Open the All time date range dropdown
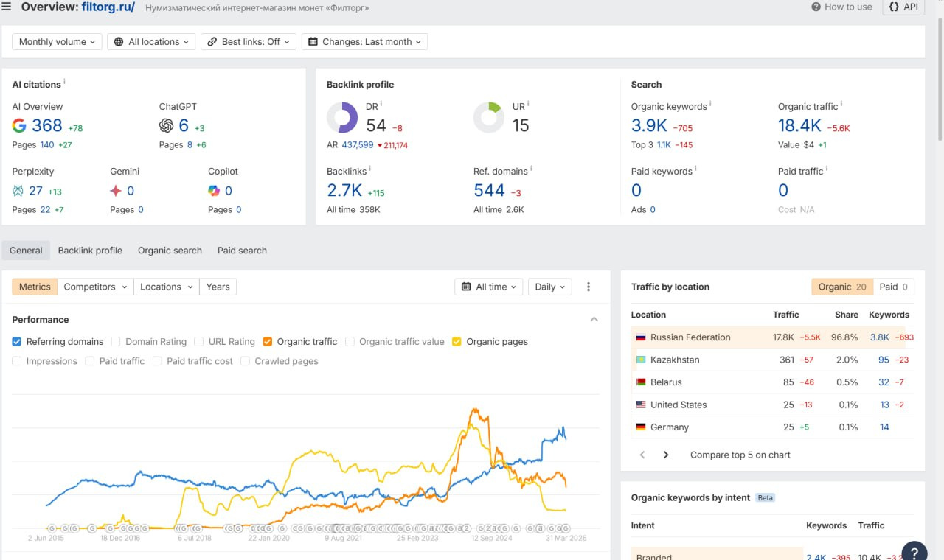The height and width of the screenshot is (560, 944). tap(489, 287)
